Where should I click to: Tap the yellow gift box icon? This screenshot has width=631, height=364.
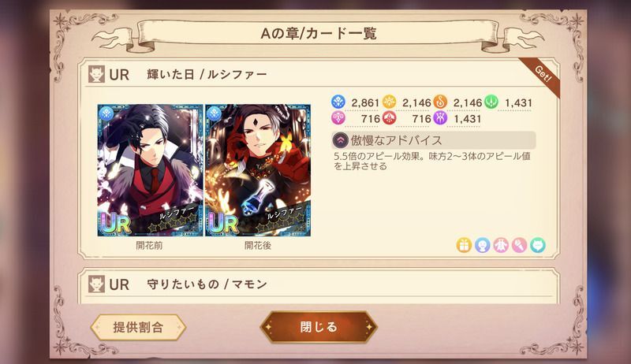[464, 245]
